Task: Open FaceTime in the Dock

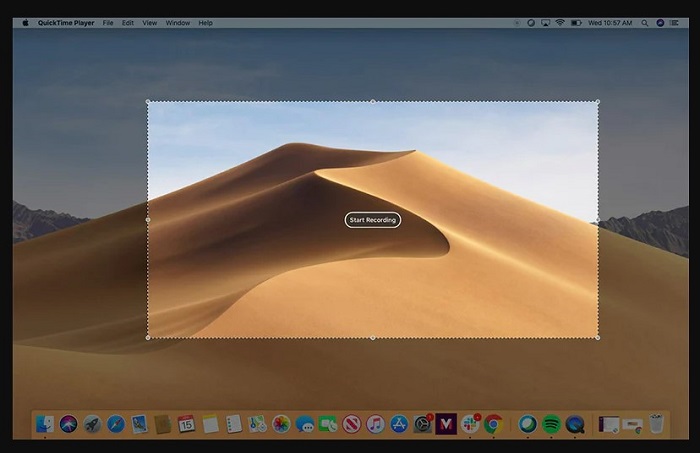Action: coord(328,424)
